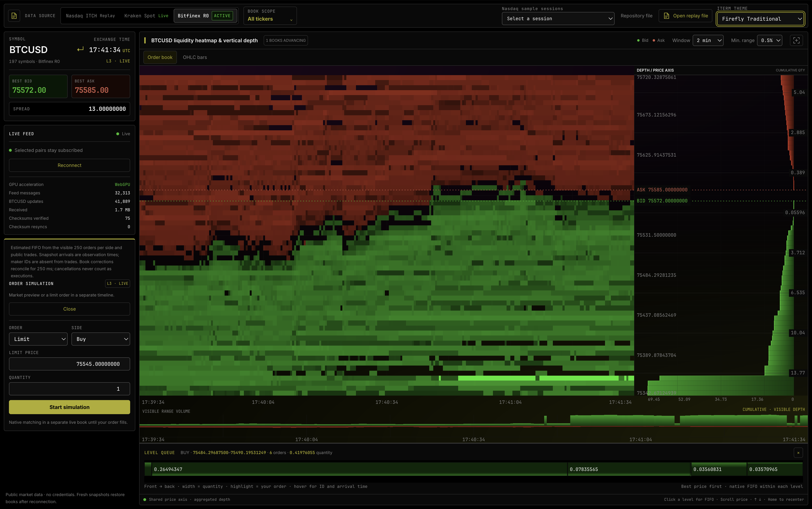Click the fullscreen focus icon in heatmap header
Image resolution: width=812 pixels, height=509 pixels.
pos(796,40)
